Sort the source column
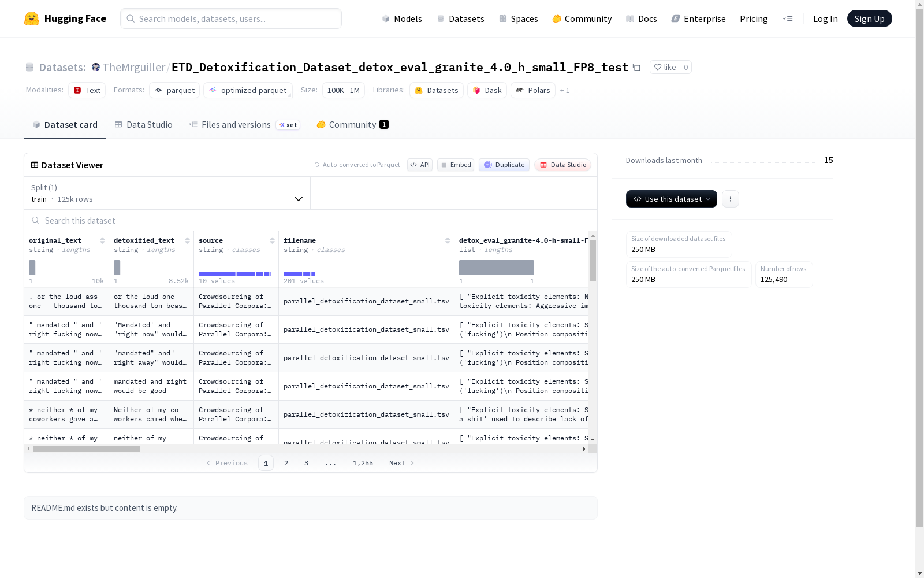Viewport: 924px width, 578px height. pyautogui.click(x=272, y=240)
